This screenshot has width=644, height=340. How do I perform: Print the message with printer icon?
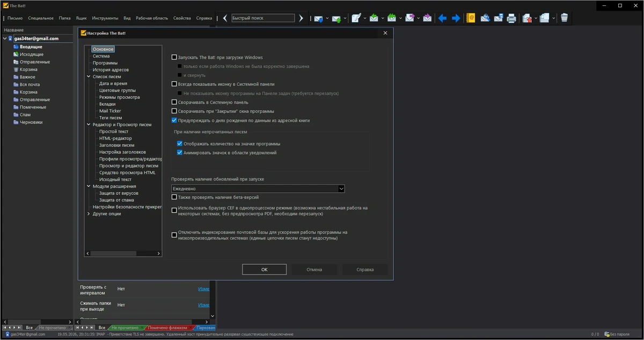tap(511, 18)
